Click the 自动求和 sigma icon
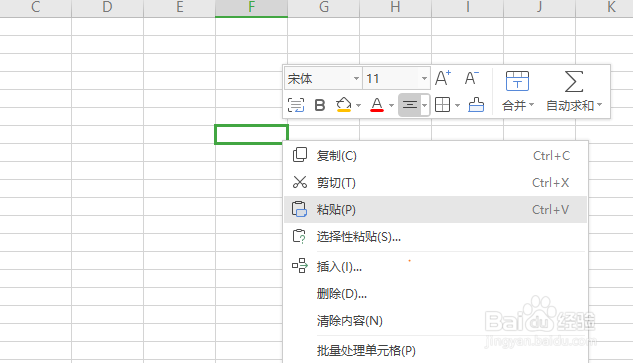This screenshot has width=633, height=363. point(574,81)
